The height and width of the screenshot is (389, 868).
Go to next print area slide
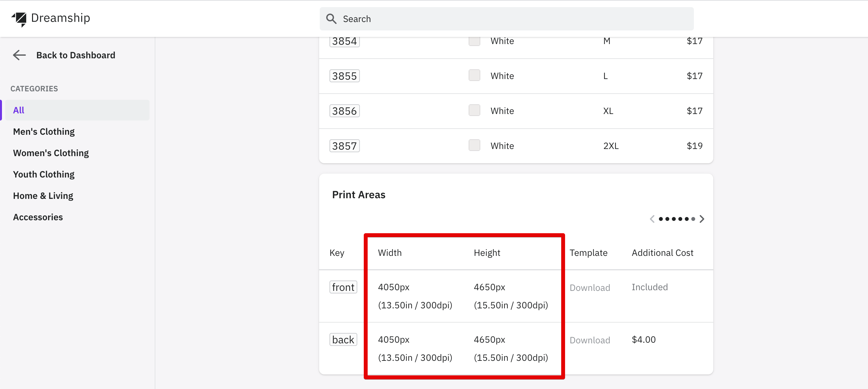click(x=702, y=219)
